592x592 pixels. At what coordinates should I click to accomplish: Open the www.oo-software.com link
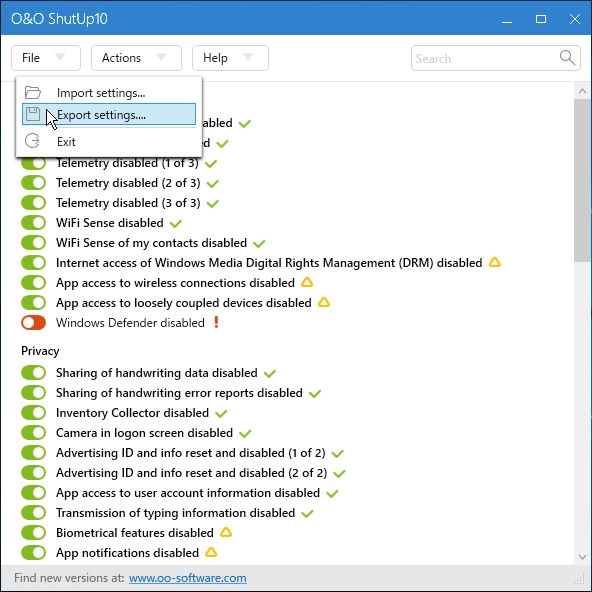(188, 578)
